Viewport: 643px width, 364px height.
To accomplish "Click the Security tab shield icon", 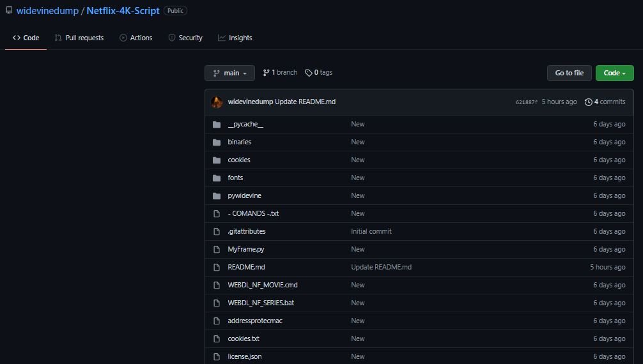I will pyautogui.click(x=172, y=38).
